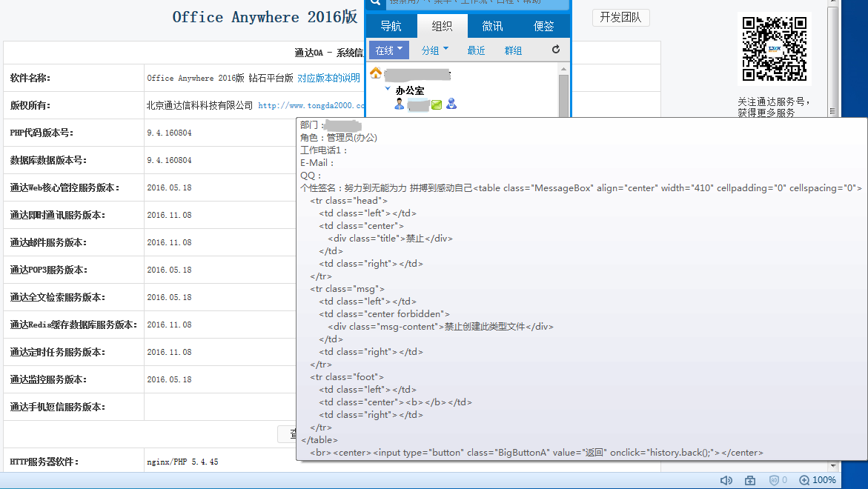Click the orange home icon in the tree
This screenshot has width=868, height=489.
[376, 73]
